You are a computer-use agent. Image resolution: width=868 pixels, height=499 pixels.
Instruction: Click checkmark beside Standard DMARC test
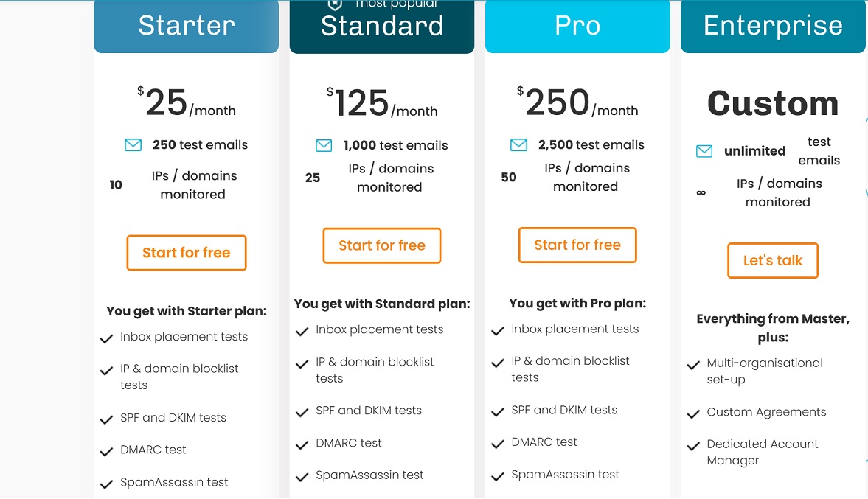[302, 444]
